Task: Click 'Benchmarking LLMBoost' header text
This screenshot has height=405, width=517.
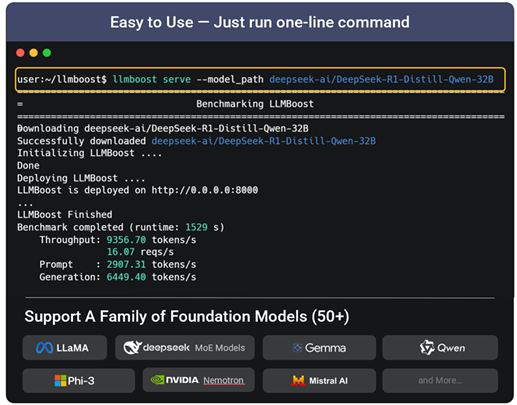Action: (255, 104)
